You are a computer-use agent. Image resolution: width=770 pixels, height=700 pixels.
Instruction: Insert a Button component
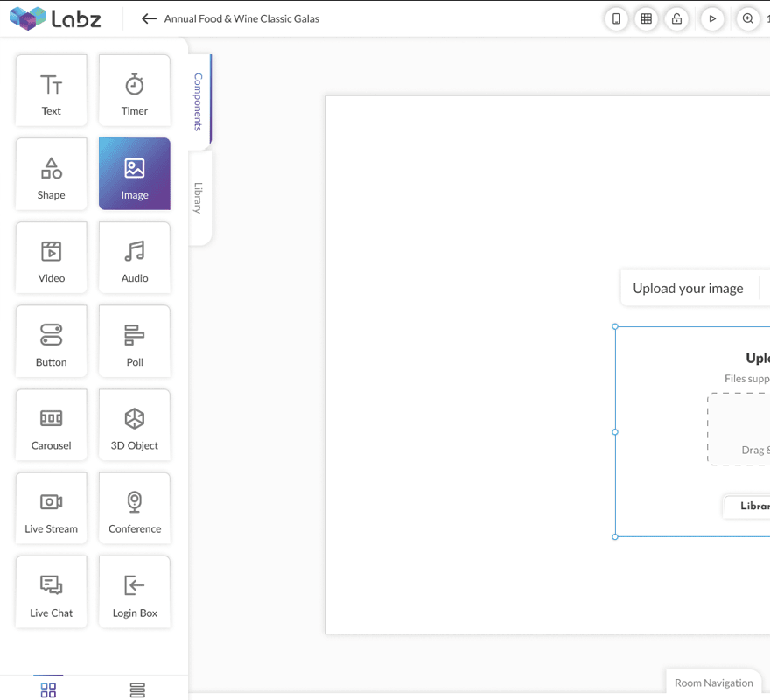click(x=51, y=341)
